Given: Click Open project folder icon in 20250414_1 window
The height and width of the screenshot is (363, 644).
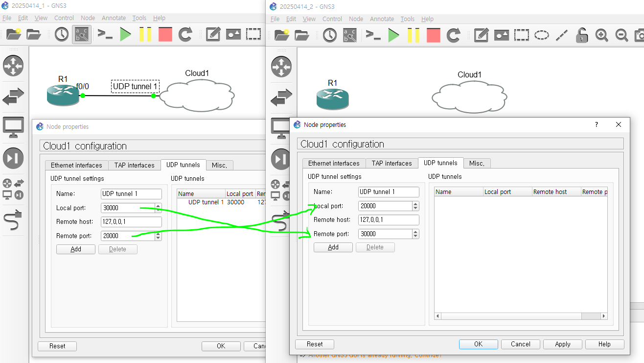Looking at the screenshot, I should coord(34,34).
